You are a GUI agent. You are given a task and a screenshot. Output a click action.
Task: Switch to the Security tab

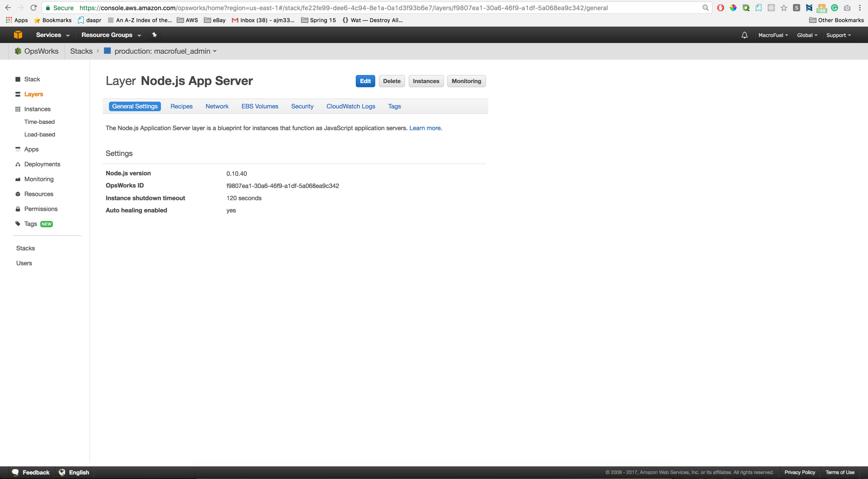[302, 106]
